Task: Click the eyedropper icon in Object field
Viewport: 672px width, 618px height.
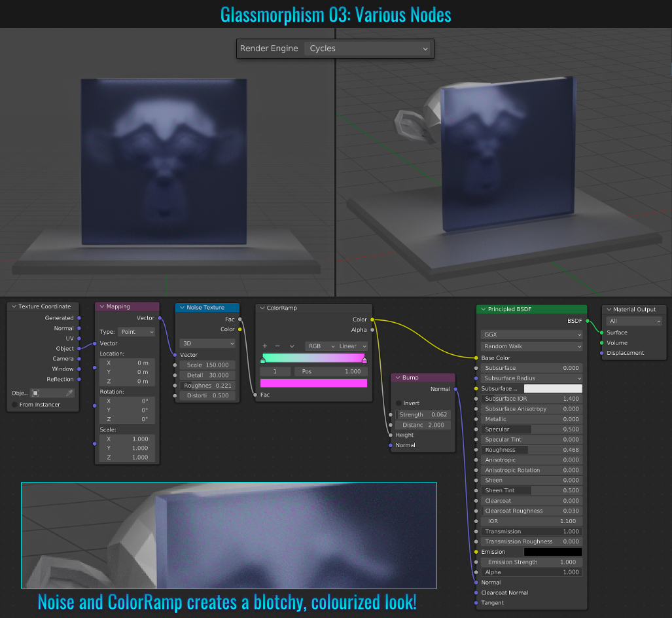Action: 69,393
